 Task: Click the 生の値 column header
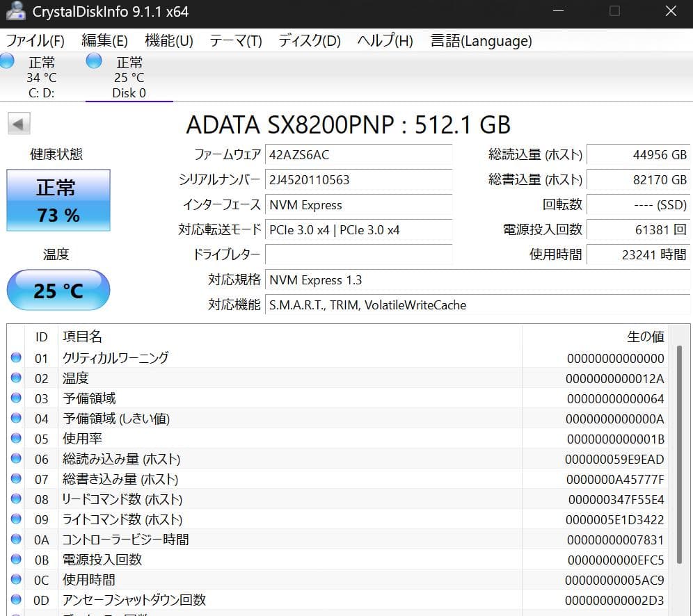(x=596, y=337)
